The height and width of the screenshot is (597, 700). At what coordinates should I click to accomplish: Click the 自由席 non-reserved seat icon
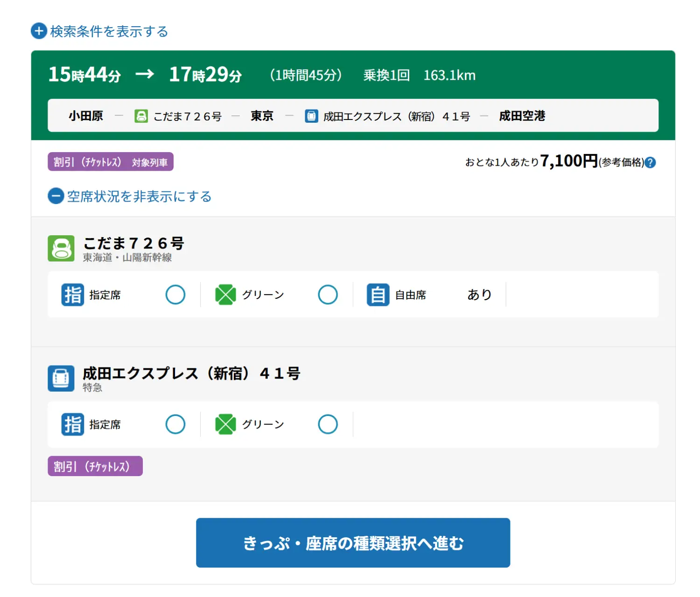pos(378,295)
